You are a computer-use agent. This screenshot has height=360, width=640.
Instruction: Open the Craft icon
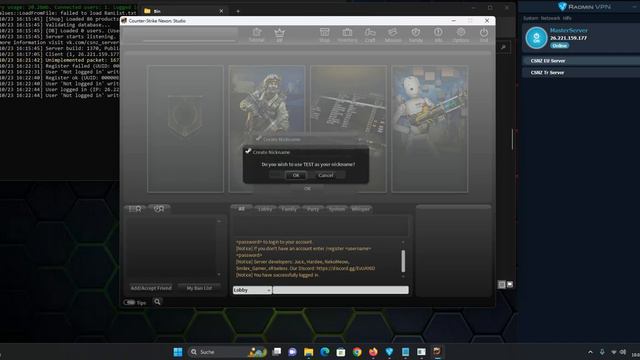[370, 35]
